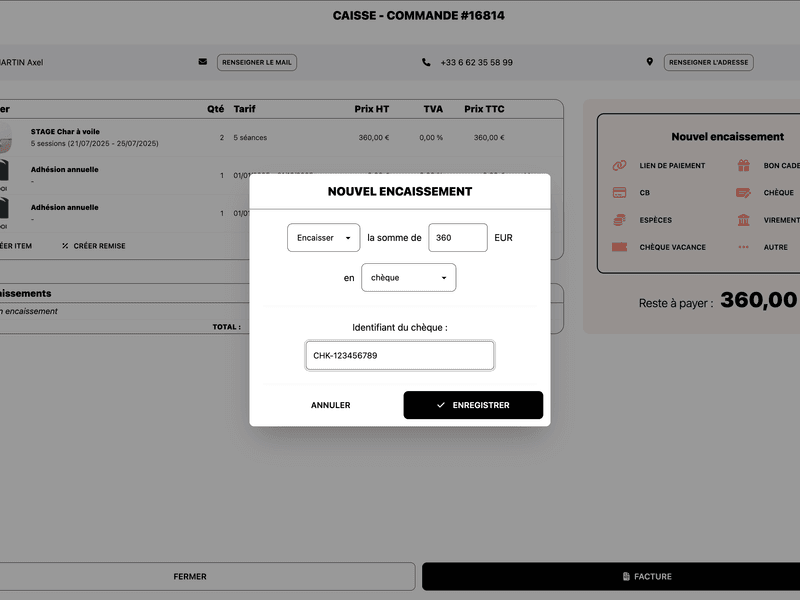
Task: Click the envelope mail icon
Action: coord(203,62)
